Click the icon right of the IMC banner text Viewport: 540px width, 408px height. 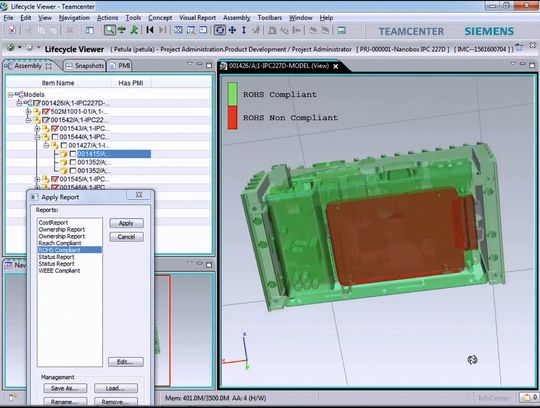point(520,48)
